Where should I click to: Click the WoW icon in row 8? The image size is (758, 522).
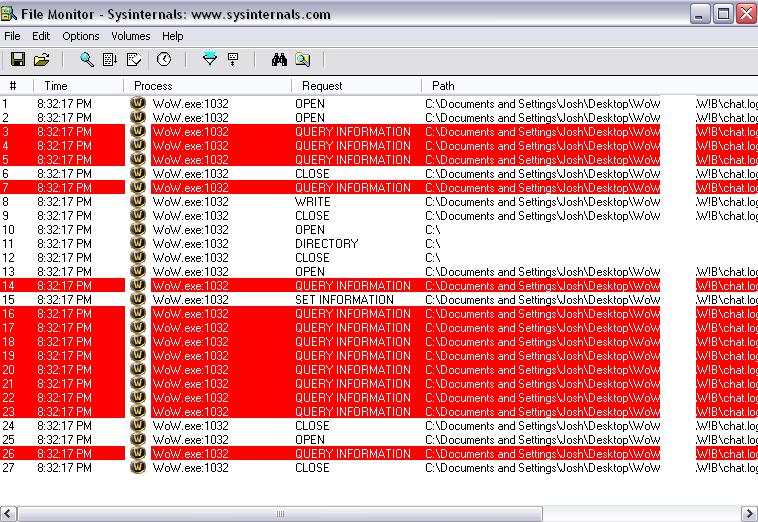(138, 201)
